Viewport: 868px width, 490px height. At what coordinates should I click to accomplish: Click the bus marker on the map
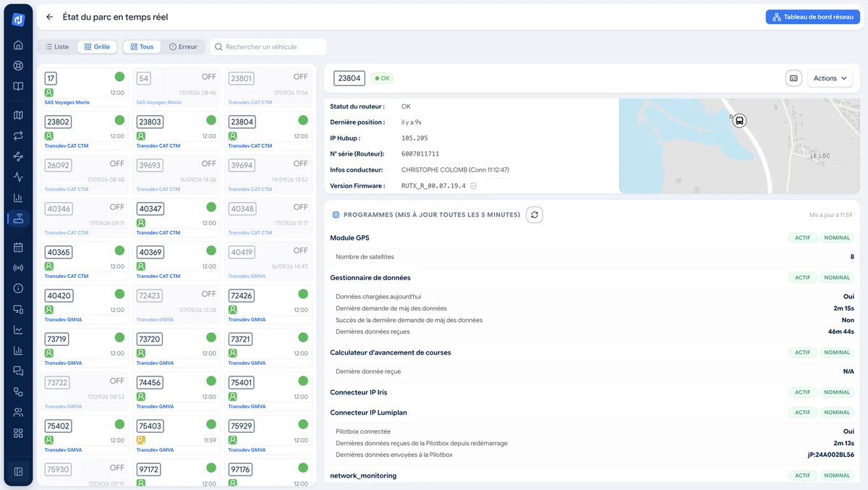tap(739, 121)
